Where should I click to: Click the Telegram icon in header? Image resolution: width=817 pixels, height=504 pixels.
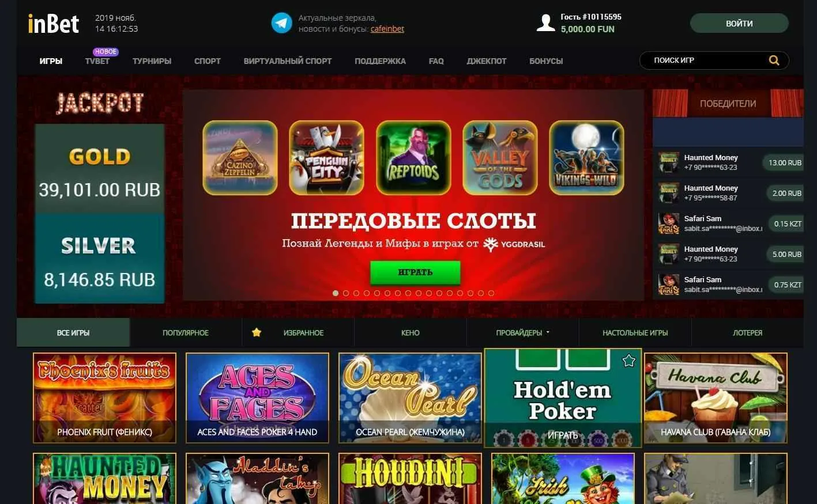click(x=282, y=23)
